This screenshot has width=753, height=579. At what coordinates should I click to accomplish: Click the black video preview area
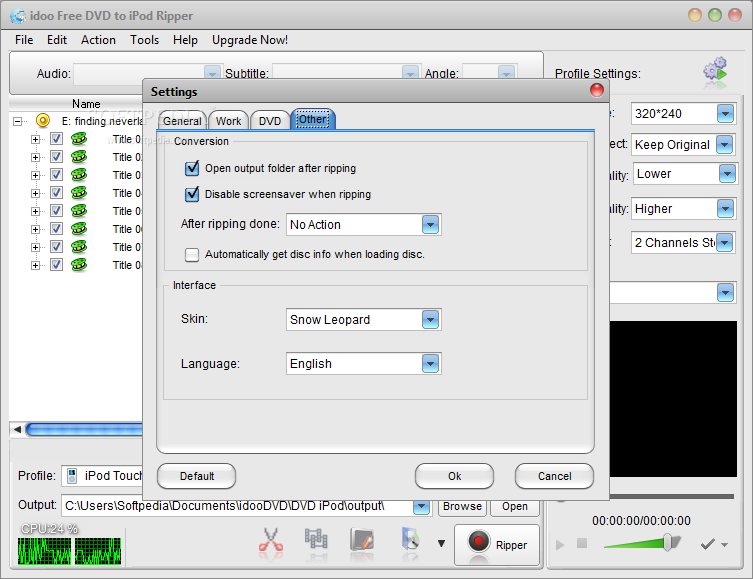tap(673, 399)
